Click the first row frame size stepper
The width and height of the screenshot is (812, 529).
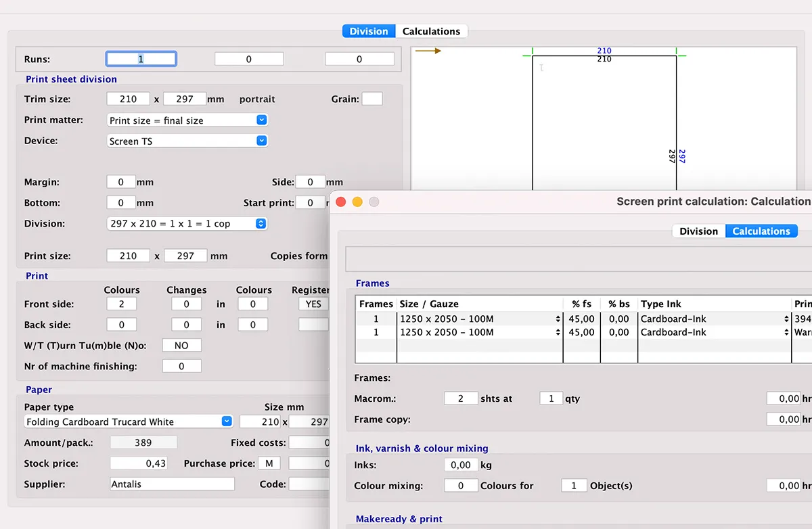(x=558, y=319)
